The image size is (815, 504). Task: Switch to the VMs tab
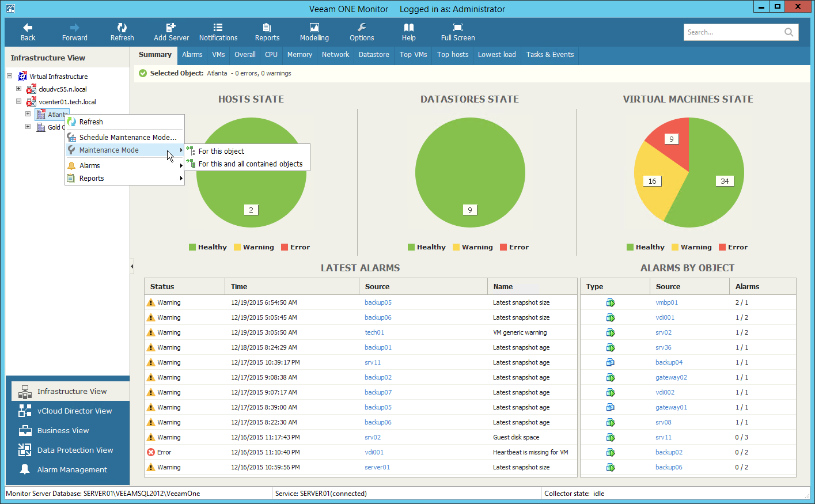pyautogui.click(x=218, y=55)
